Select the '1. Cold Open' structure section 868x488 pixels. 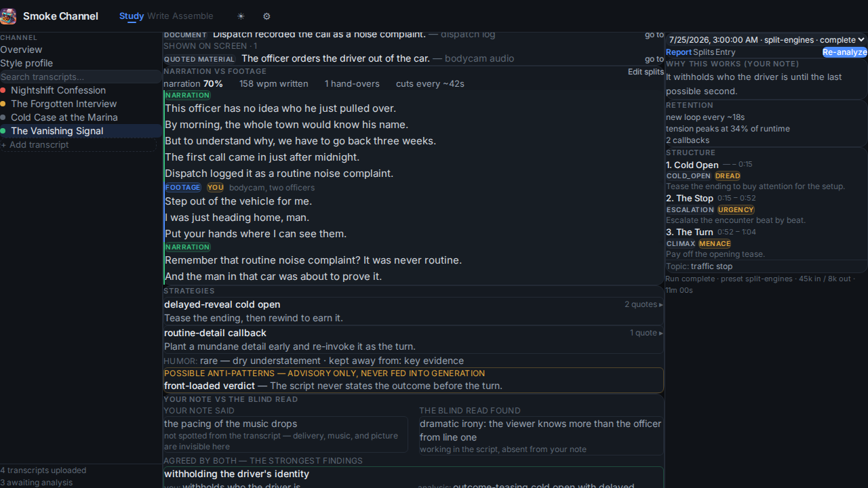click(x=692, y=165)
